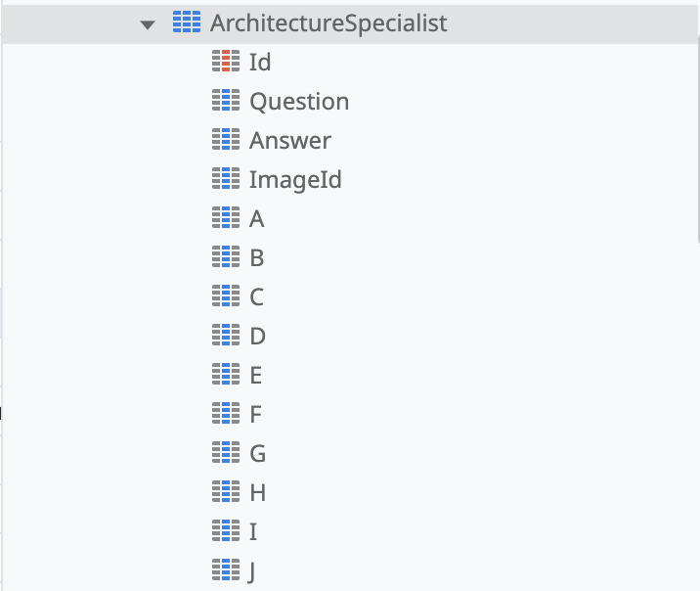The image size is (700, 591).
Task: Select column E in the tree
Action: [256, 376]
